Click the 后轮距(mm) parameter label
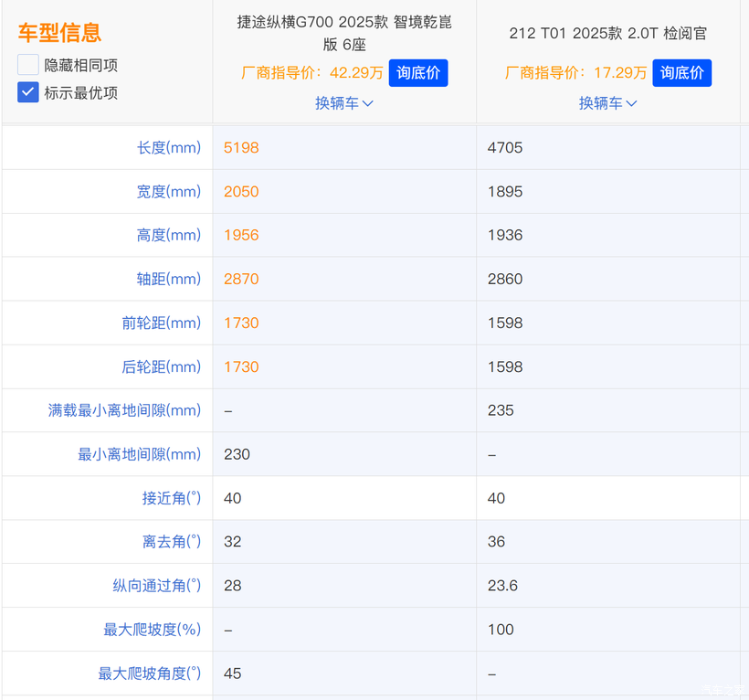The height and width of the screenshot is (700, 749). [162, 366]
